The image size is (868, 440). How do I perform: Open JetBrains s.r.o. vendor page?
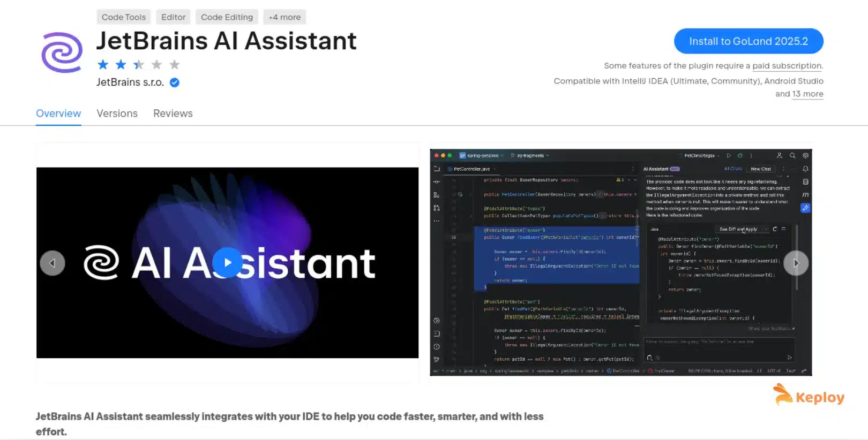pyautogui.click(x=130, y=82)
